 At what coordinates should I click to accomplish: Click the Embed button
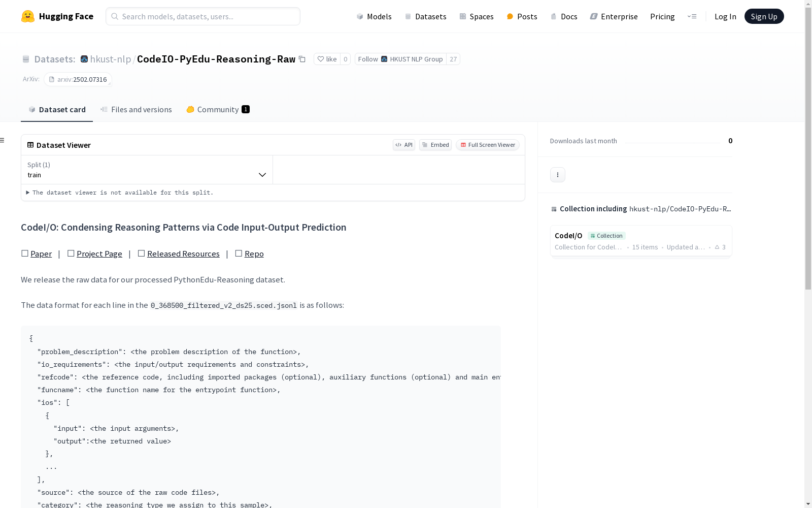click(435, 145)
